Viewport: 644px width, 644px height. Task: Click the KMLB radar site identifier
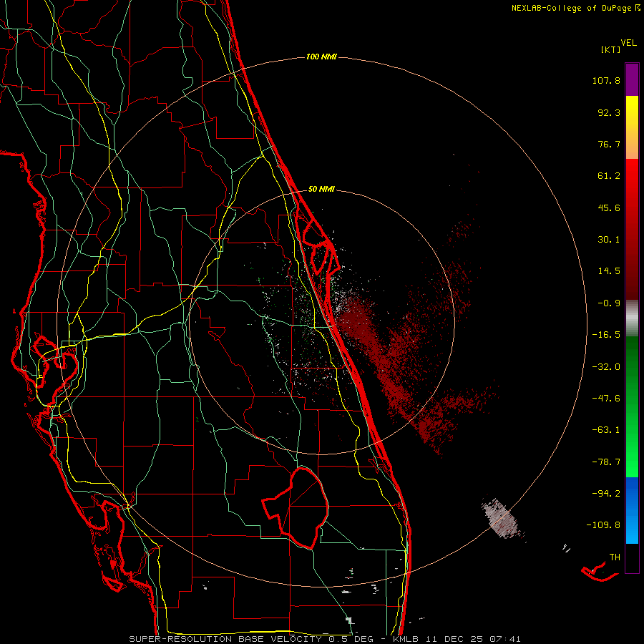tap(406, 639)
